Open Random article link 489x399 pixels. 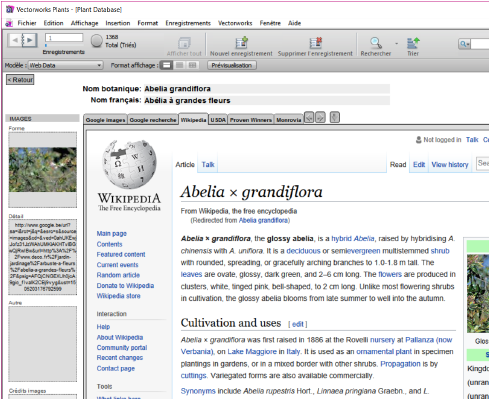point(118,275)
